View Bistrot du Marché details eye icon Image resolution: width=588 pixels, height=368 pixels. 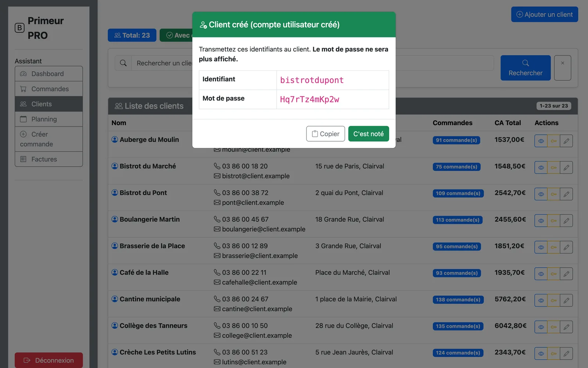[541, 167]
